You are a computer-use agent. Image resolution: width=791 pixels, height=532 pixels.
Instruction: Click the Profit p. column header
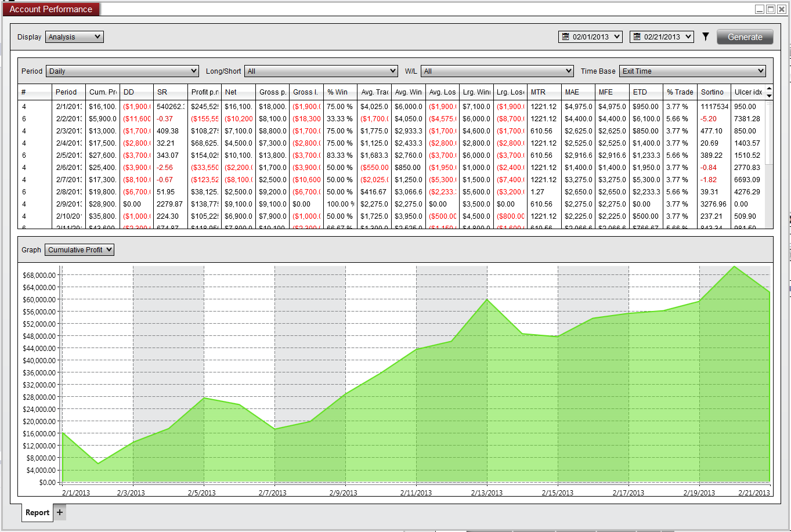204,92
